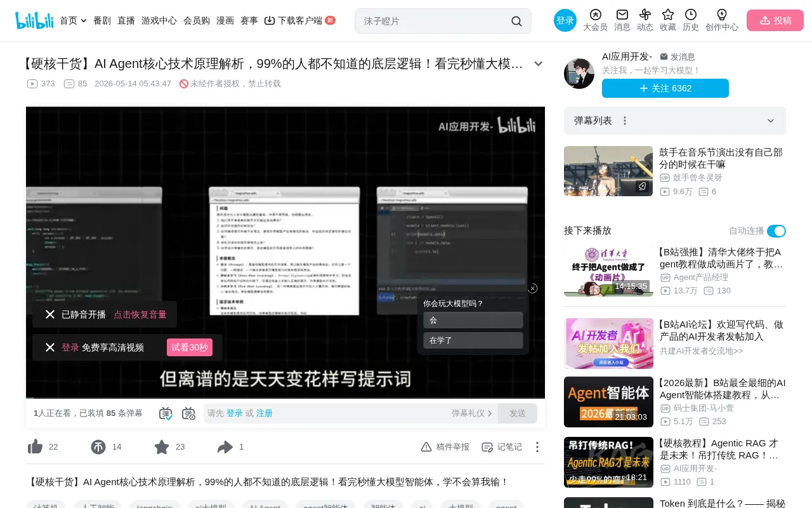Open 弹幕礼仪 etiquette link
The image size is (812, 508).
pyautogui.click(x=472, y=413)
